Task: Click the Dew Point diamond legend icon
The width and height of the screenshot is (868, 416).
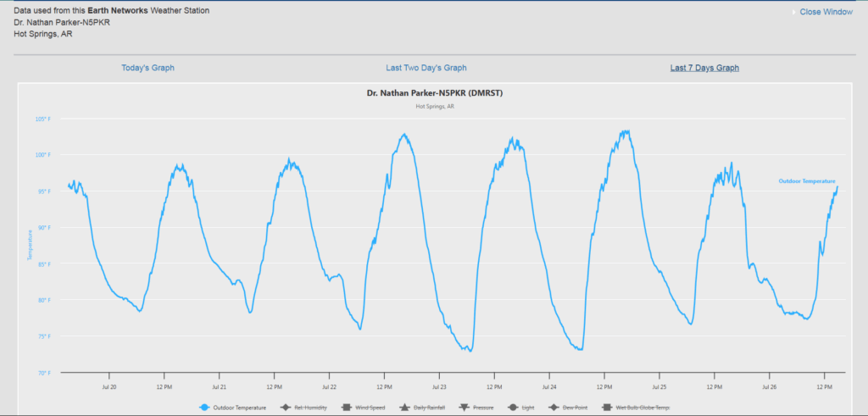Action: pyautogui.click(x=553, y=408)
